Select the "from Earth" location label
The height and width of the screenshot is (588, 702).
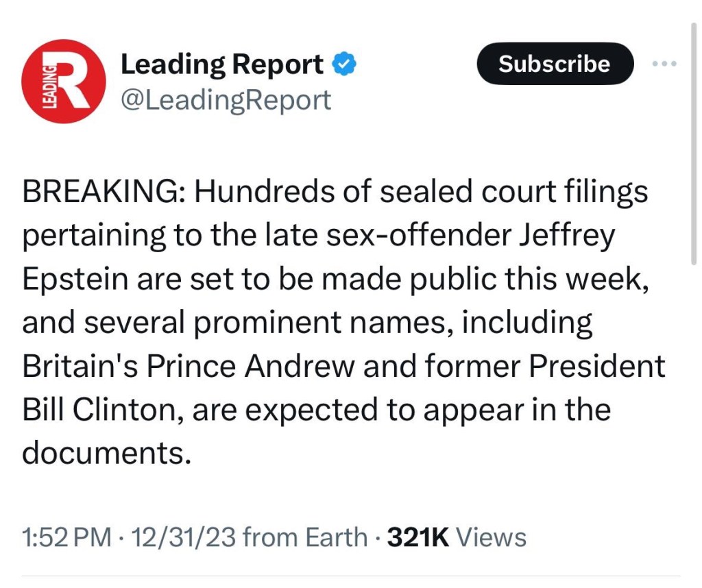[x=305, y=537]
